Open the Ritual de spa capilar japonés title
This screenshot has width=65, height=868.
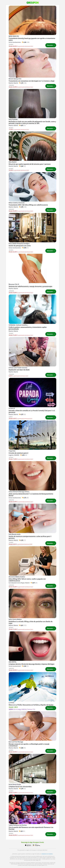[30, 164]
